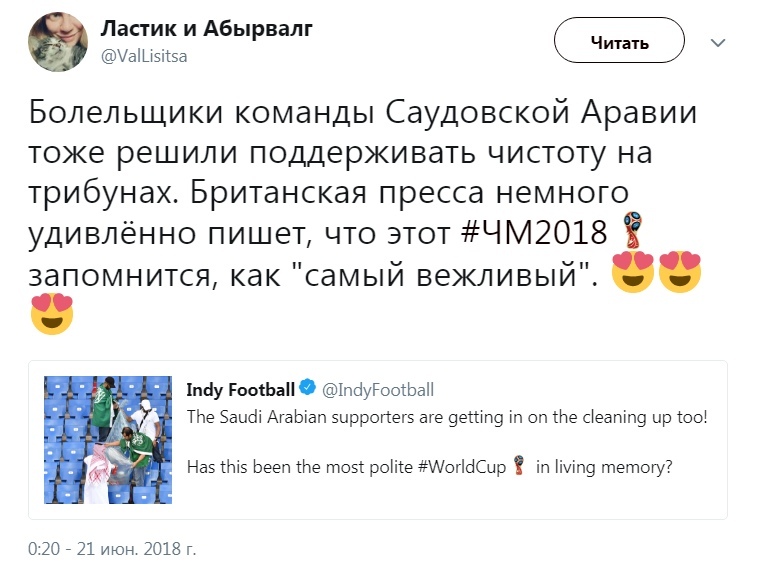Image resolution: width=758 pixels, height=569 pixels.
Task: Expand the tweet options chevron
Action: 717,43
